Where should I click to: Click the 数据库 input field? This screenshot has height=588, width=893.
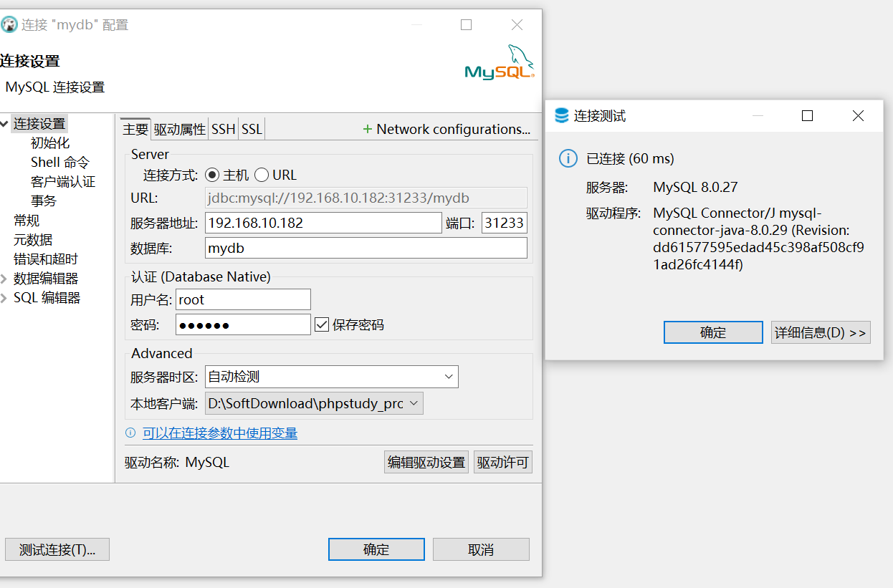tap(366, 248)
